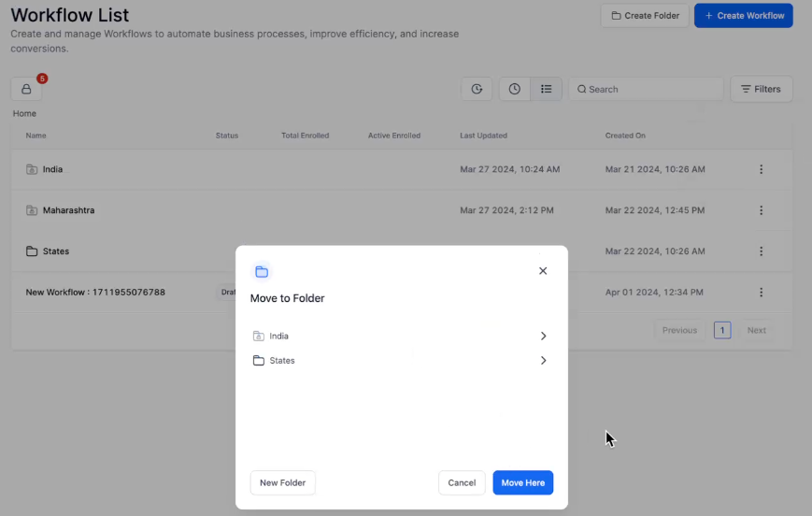Open three-dot menu for Maharashtra row

762,210
